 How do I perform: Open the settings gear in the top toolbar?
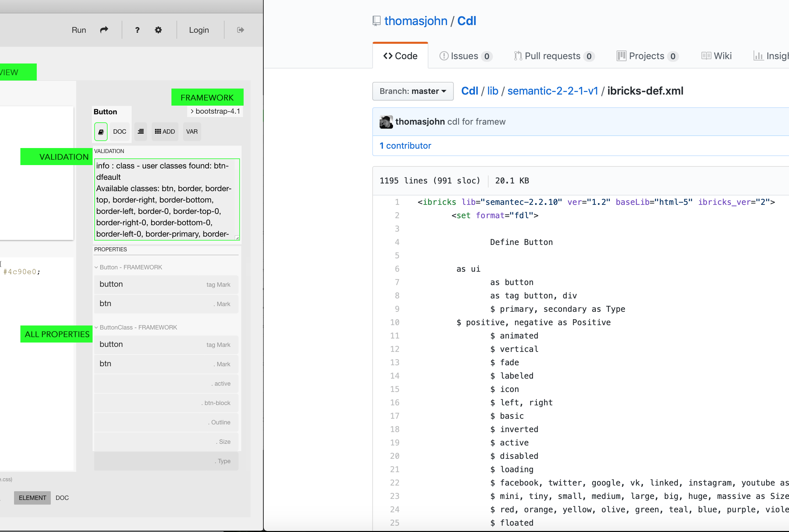point(158,30)
